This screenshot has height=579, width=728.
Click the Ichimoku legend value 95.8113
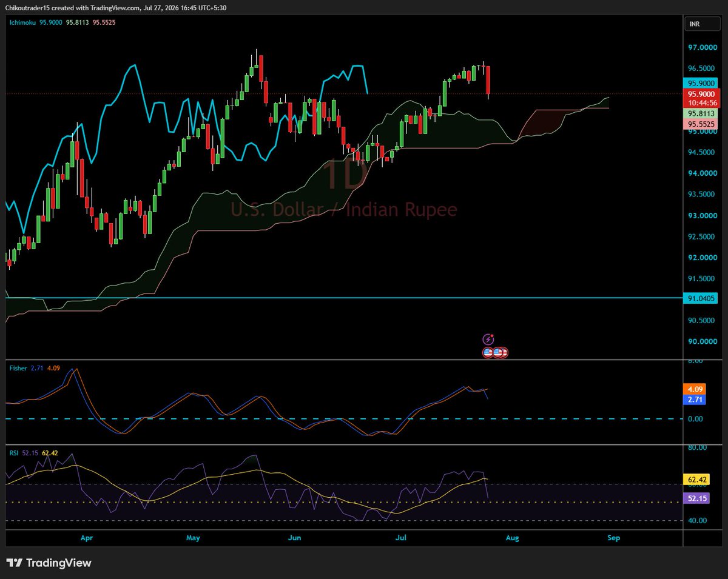coord(78,21)
